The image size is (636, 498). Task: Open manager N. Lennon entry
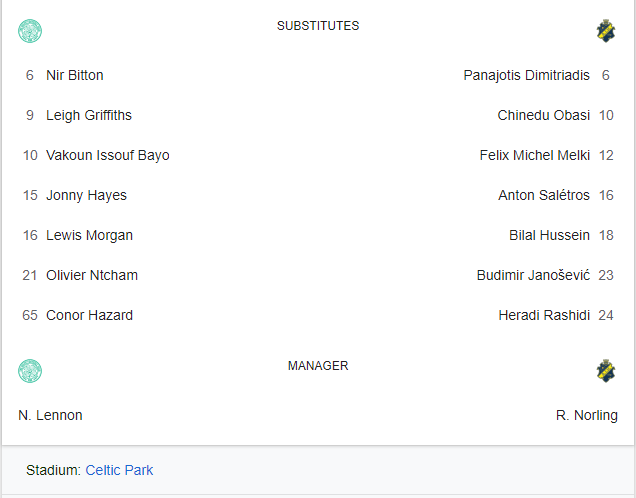point(50,415)
